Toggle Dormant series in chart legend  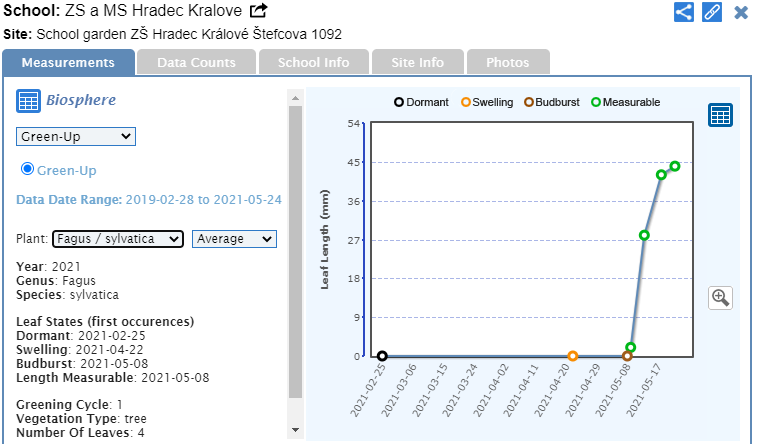click(421, 102)
